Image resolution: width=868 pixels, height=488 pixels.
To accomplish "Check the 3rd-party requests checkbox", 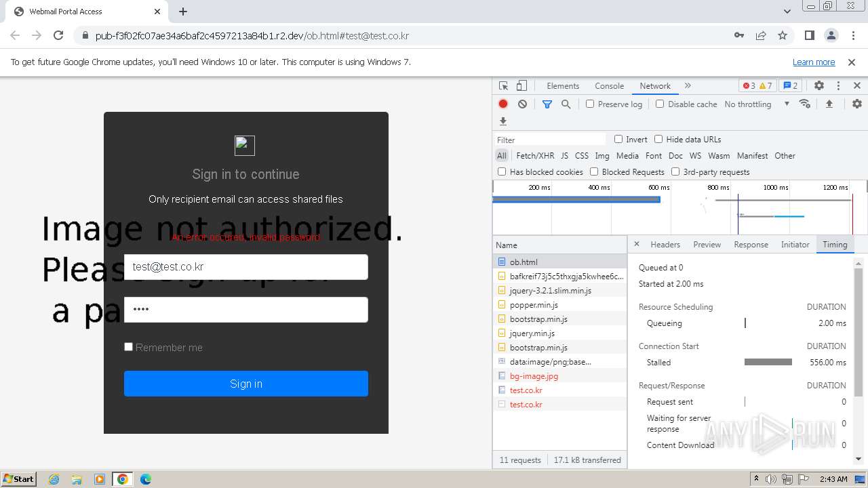I will 675,171.
